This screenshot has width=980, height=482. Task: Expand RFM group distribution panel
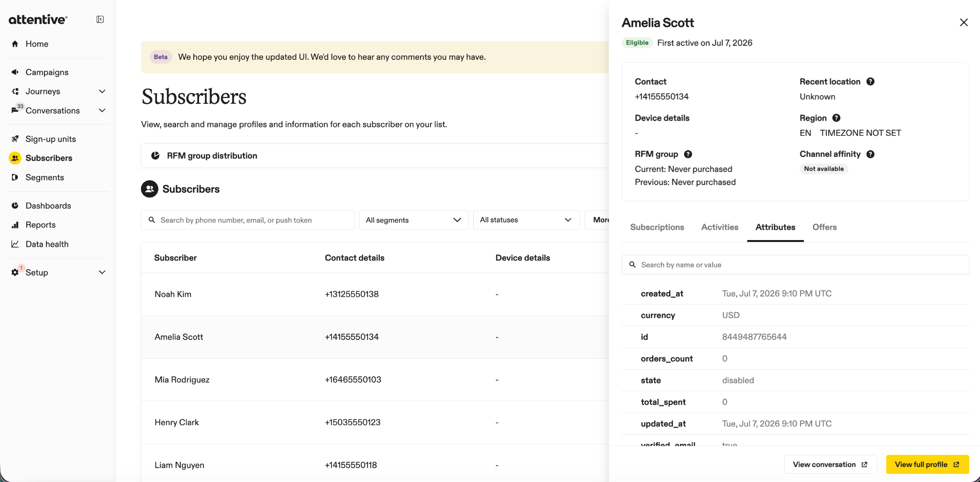pyautogui.click(x=375, y=156)
